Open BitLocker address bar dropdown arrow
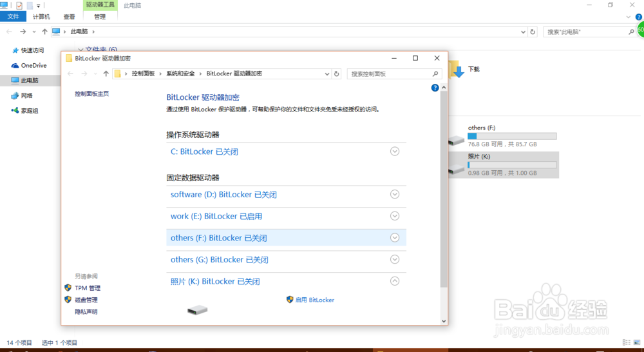 (x=327, y=74)
